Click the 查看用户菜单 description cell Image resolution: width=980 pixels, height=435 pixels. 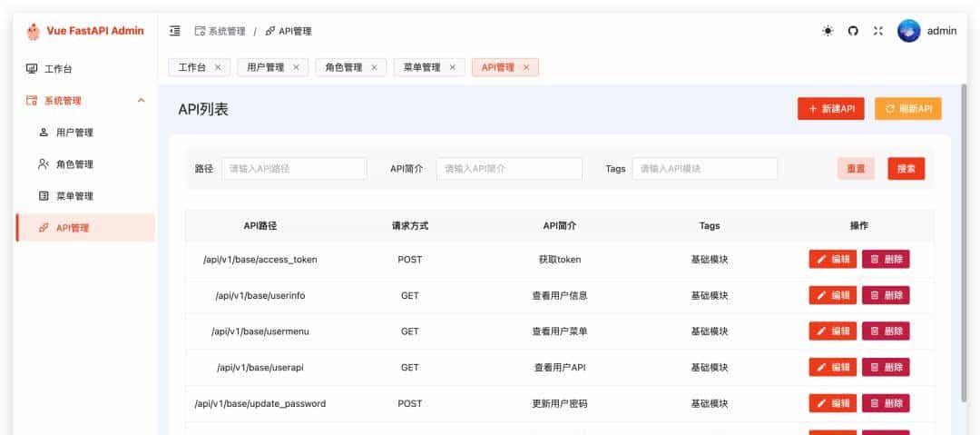[559, 331]
